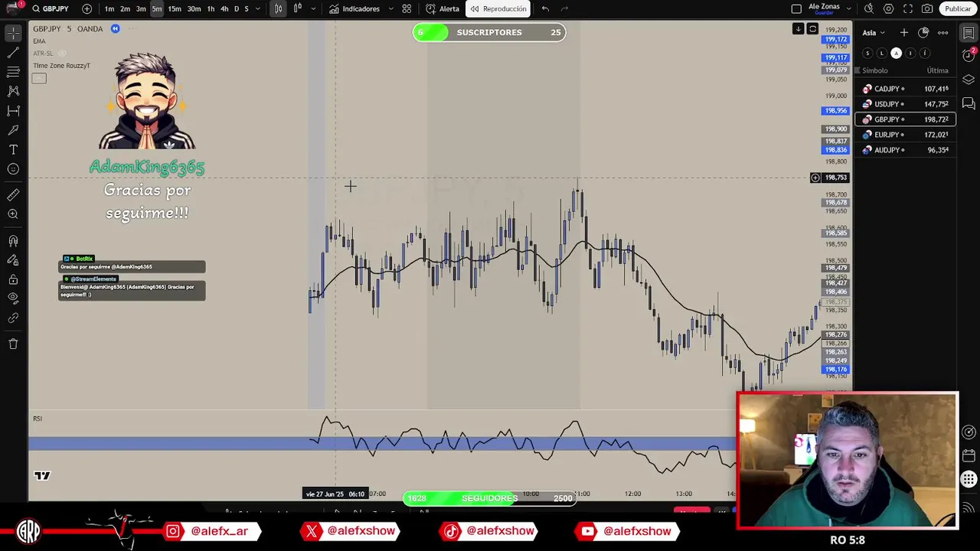
Task: Click the trash remove objects icon
Action: [x=13, y=344]
